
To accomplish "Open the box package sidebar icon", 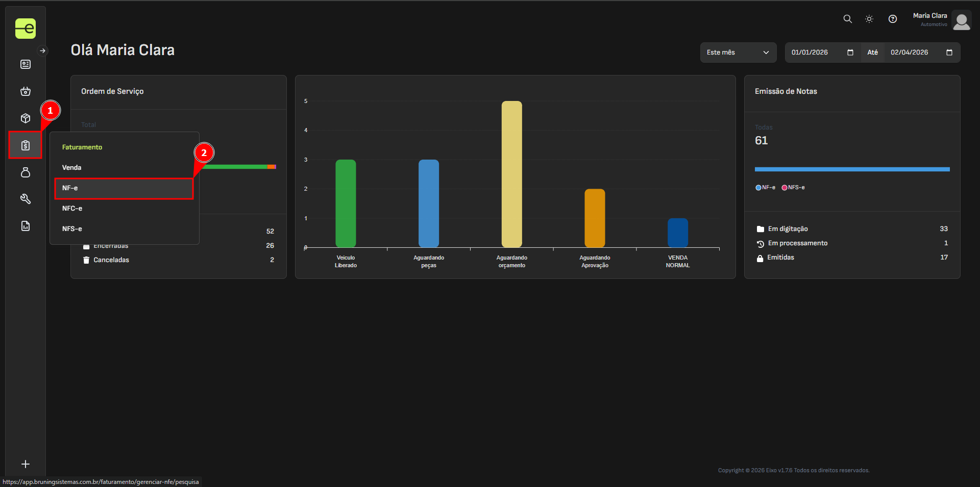I will pyautogui.click(x=26, y=118).
